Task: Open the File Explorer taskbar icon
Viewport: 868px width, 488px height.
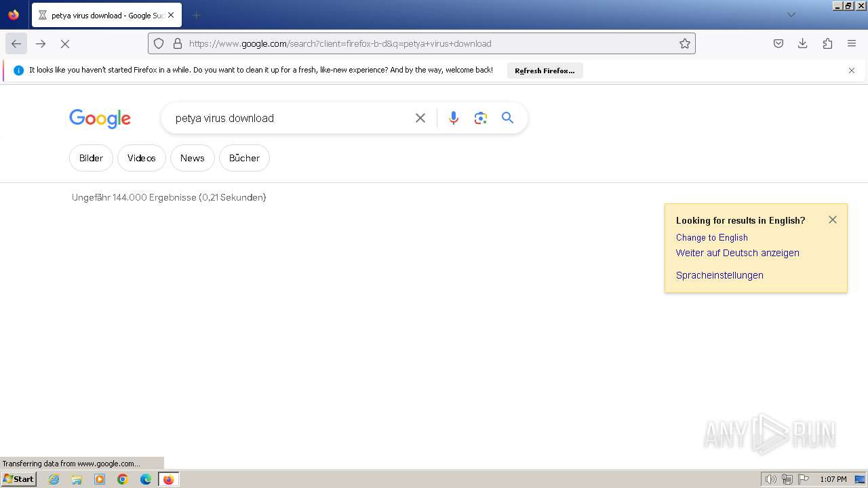Action: pos(77,479)
